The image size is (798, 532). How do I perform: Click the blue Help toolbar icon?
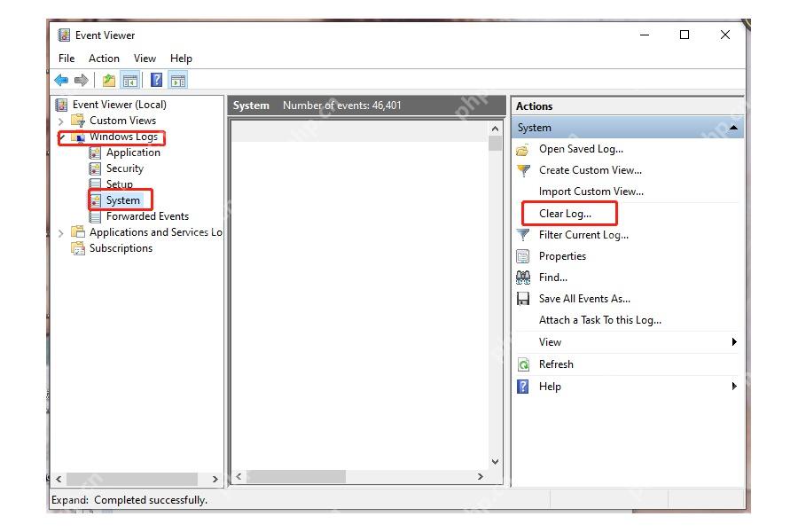pos(157,80)
